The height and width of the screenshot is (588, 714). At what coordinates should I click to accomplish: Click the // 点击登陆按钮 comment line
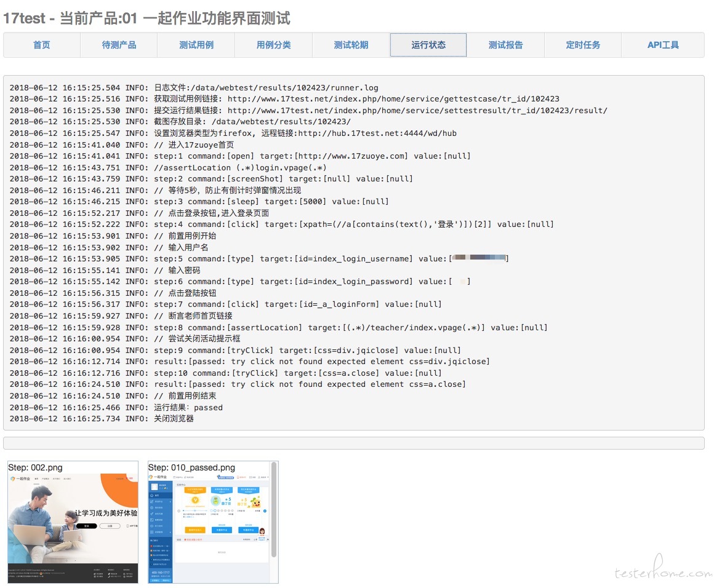(x=113, y=293)
